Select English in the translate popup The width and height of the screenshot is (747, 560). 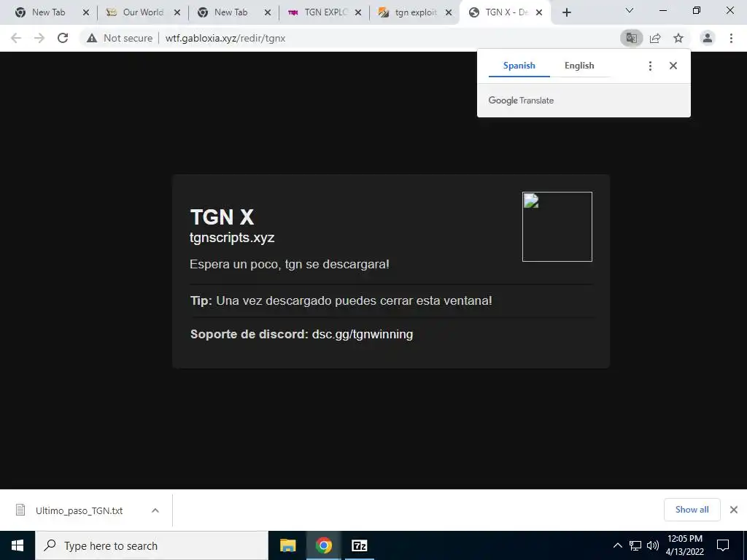[x=579, y=66]
